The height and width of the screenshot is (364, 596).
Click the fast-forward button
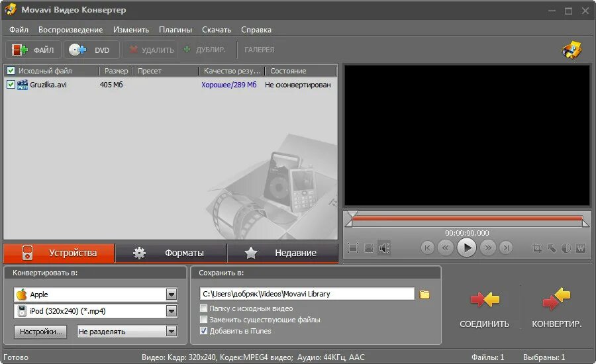point(488,248)
